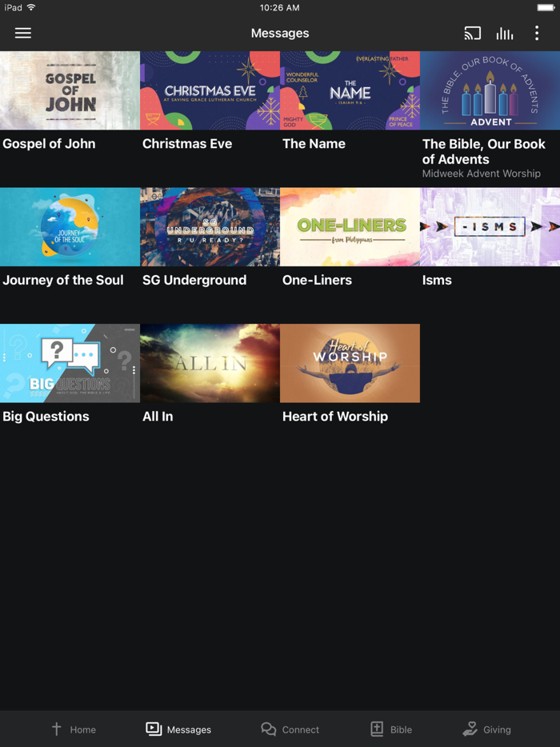Open the three-dot overflow menu
Screen dimensions: 560x747
pyautogui.click(x=537, y=33)
